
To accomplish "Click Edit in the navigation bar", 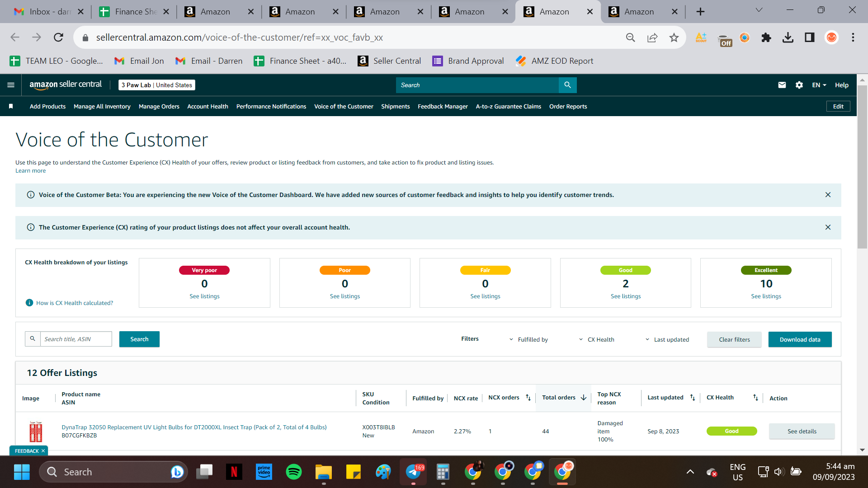I will [838, 107].
